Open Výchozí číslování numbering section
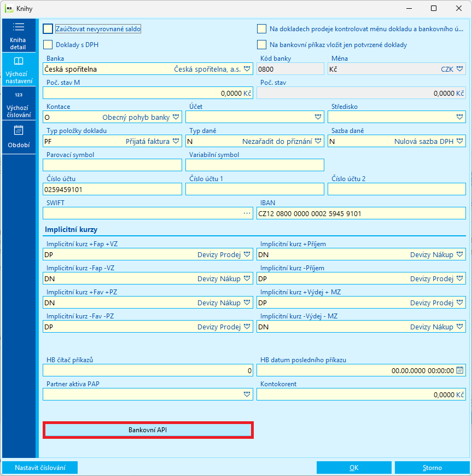The image size is (472, 476). coord(19,103)
